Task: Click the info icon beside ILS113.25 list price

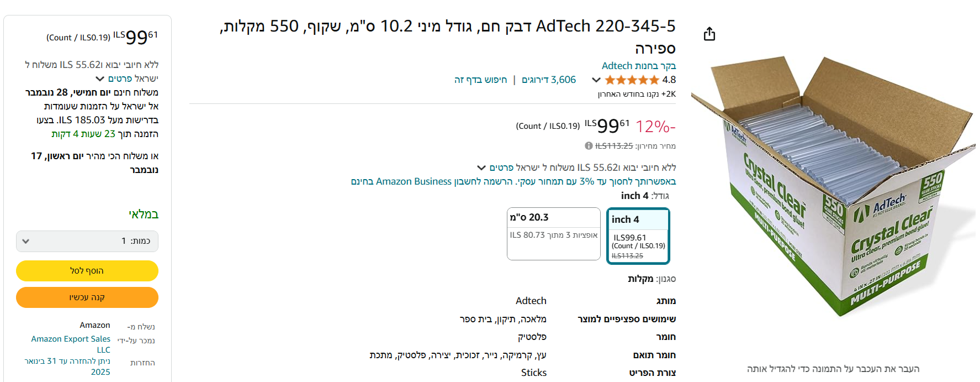Action: point(589,146)
